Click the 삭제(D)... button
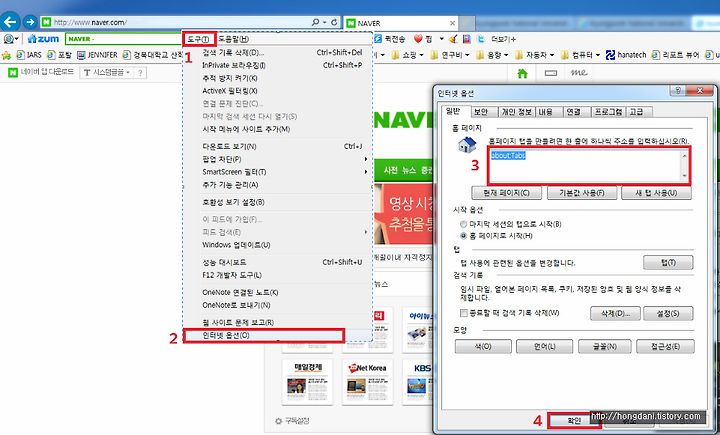The image size is (720, 435). (615, 314)
